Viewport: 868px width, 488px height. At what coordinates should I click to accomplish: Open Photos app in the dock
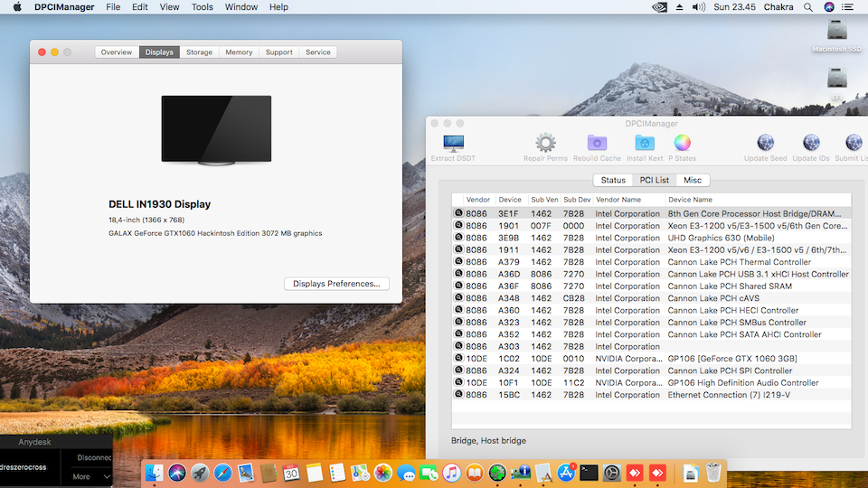click(382, 473)
